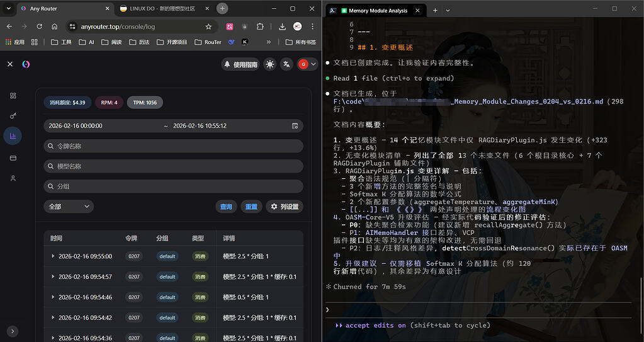Open the Chrome profile avatar
This screenshot has width=644, height=342.
coord(297,26)
